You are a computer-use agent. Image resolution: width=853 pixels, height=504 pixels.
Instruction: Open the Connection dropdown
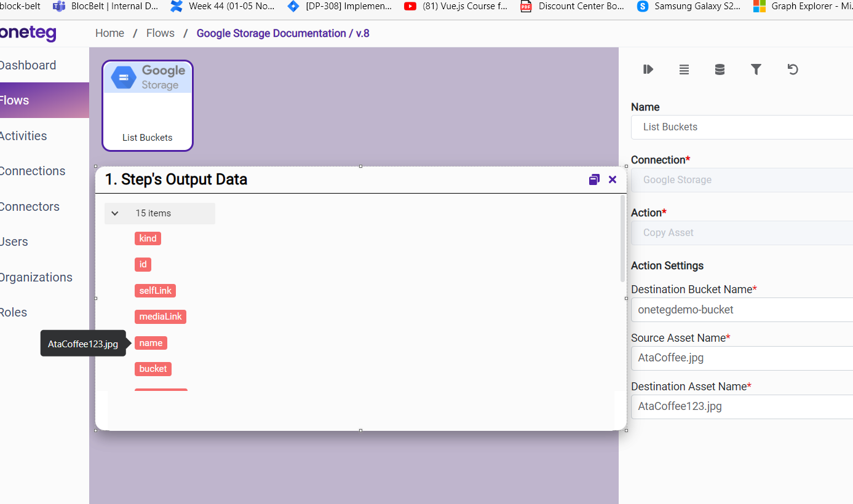click(x=742, y=180)
